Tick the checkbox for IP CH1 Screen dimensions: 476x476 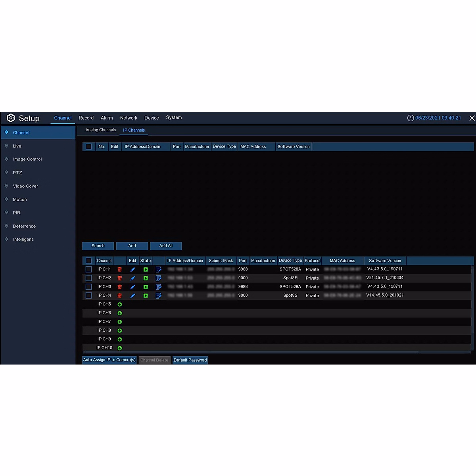89,269
